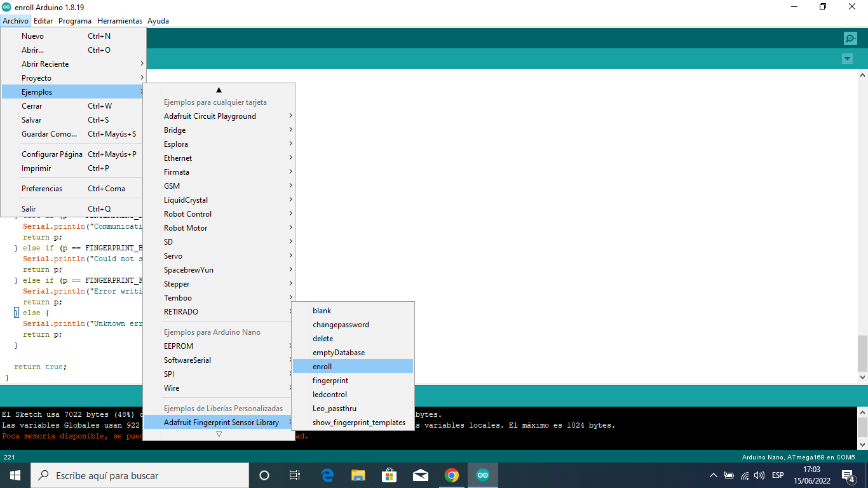This screenshot has width=868, height=488.
Task: Open the enroll example sketch
Action: (x=353, y=367)
